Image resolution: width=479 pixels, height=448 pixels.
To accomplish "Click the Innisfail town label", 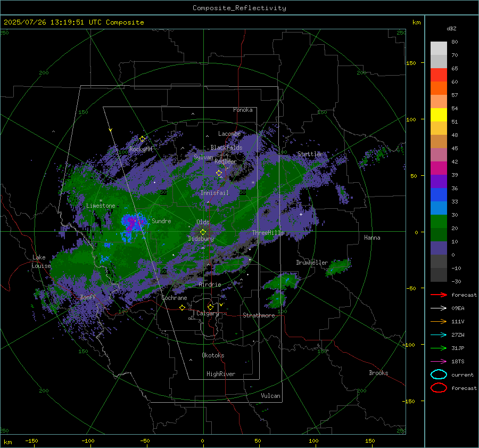I will coord(214,193).
